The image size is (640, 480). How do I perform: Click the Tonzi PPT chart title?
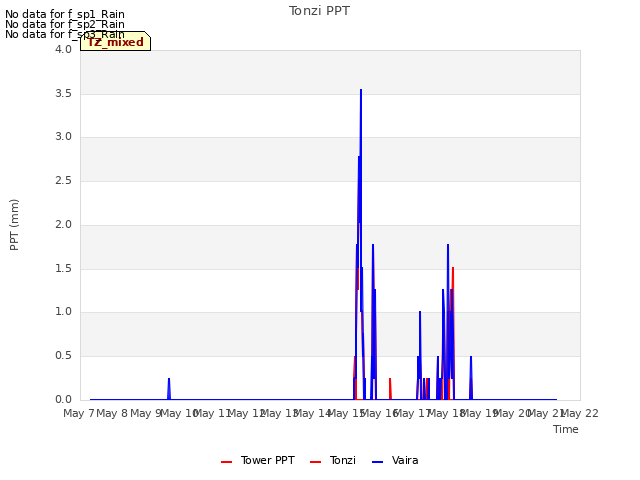(319, 11)
